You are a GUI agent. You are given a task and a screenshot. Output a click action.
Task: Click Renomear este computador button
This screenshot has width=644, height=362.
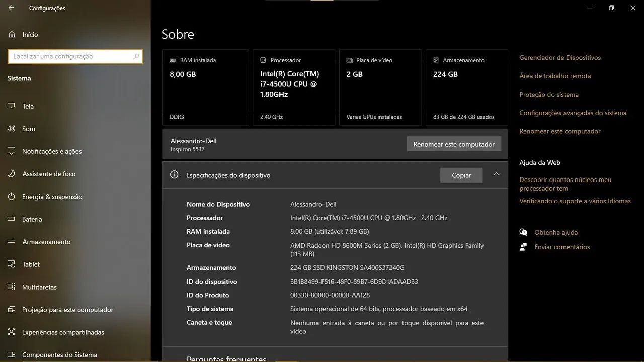pyautogui.click(x=454, y=144)
